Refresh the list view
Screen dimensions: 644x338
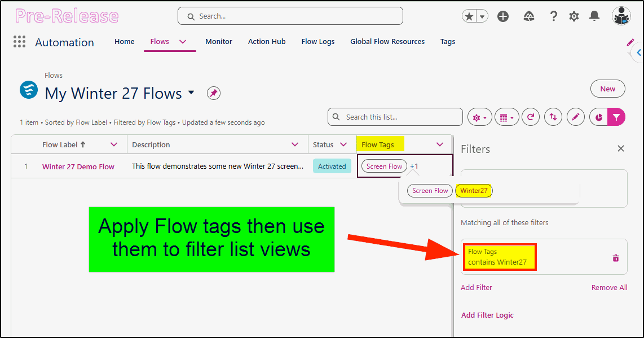pyautogui.click(x=530, y=117)
